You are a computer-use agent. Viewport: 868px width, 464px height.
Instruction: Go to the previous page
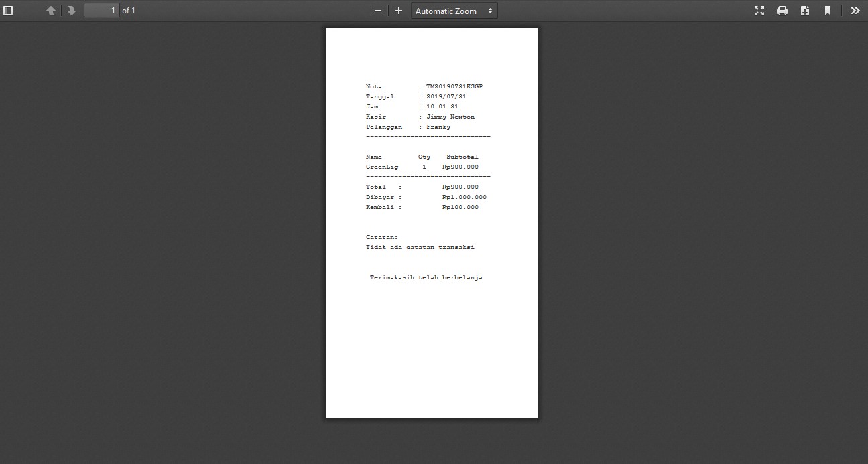(x=51, y=10)
